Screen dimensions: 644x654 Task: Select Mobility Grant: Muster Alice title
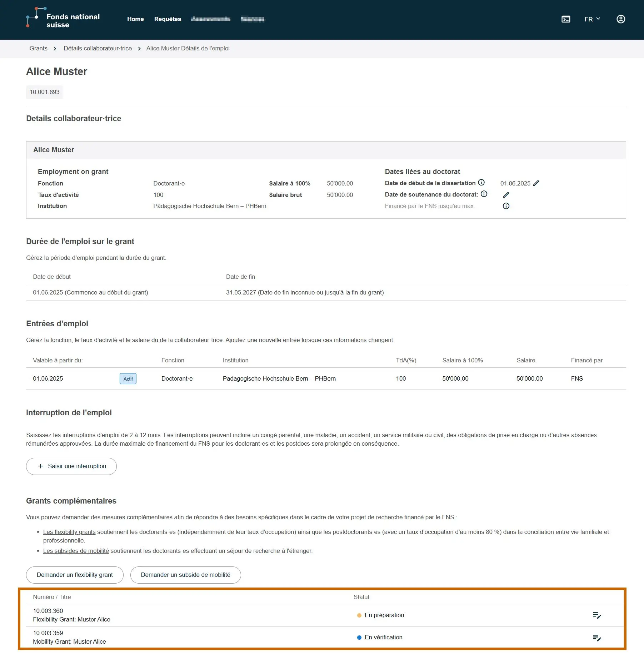pyautogui.click(x=69, y=642)
